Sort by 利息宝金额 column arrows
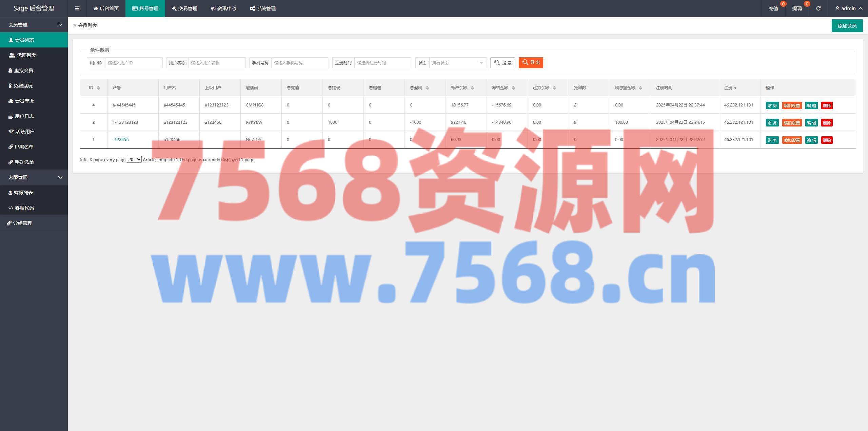The width and height of the screenshot is (868, 431). (x=640, y=88)
